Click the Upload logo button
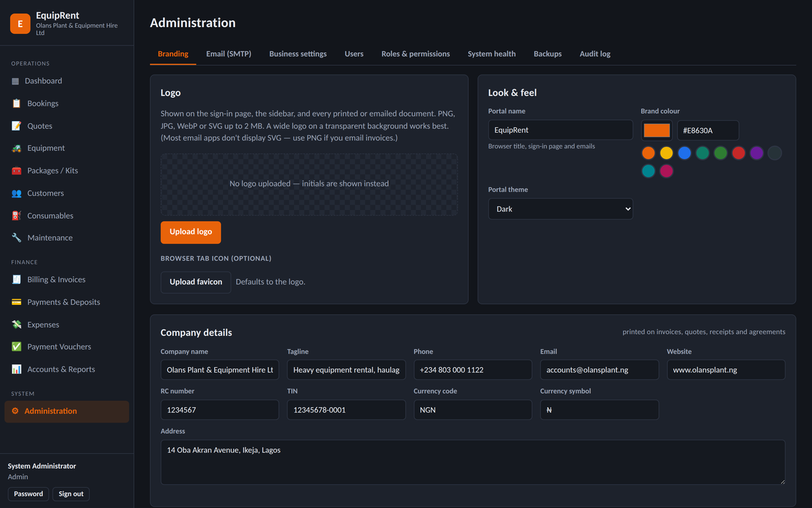 [191, 232]
